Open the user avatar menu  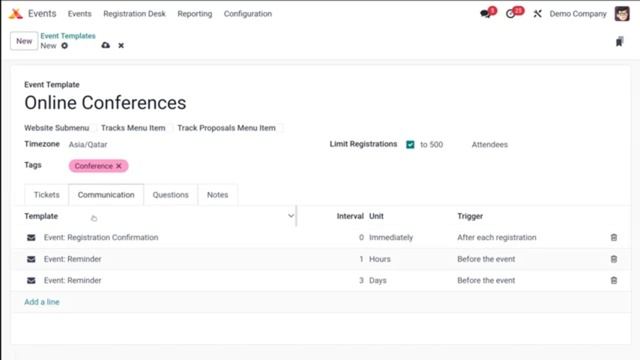tap(622, 13)
